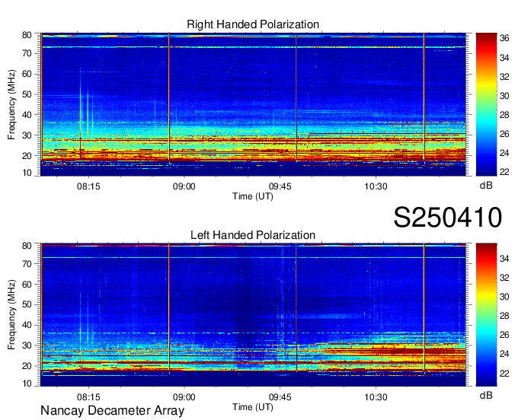Click the 28 tick on Left Handed colorbar
This screenshot has height=420, width=518.
click(504, 316)
